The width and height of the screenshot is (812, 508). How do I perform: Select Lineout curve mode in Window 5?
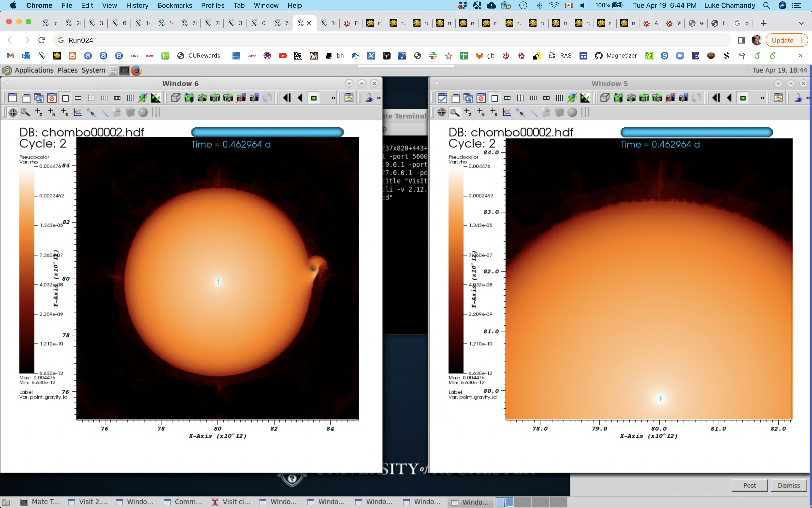[507, 112]
